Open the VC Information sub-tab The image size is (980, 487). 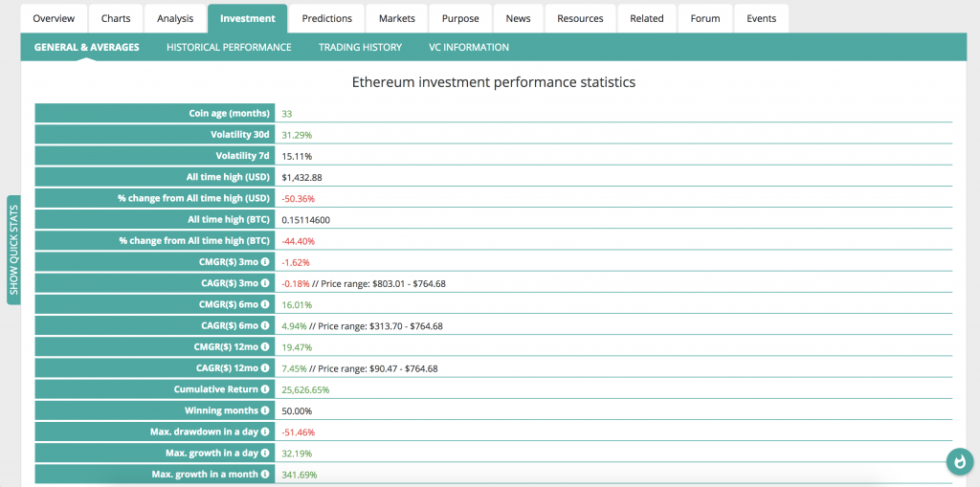tap(469, 47)
